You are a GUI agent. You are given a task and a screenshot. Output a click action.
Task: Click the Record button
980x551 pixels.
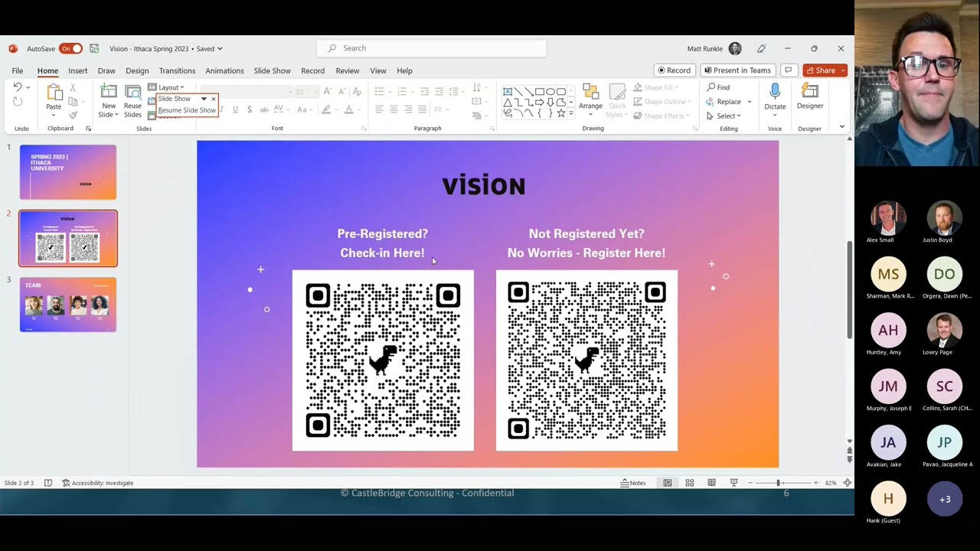(x=673, y=70)
